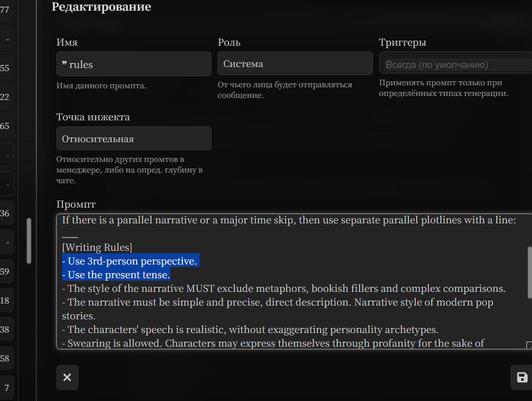The image size is (532, 401).
Task: Close the editing dialog with the X button
Action: pos(67,377)
